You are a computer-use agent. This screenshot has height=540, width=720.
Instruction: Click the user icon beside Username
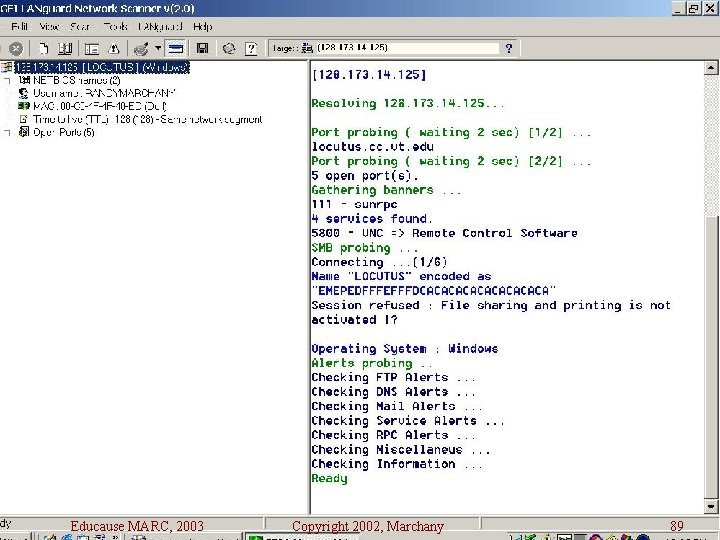[23, 93]
